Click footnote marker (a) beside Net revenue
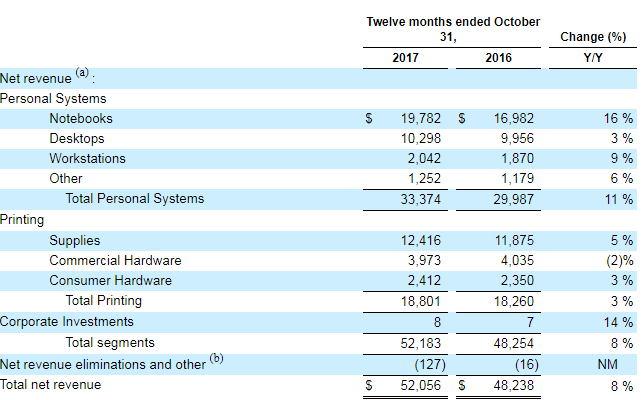Screen dimensions: 644x400 (x=82, y=75)
